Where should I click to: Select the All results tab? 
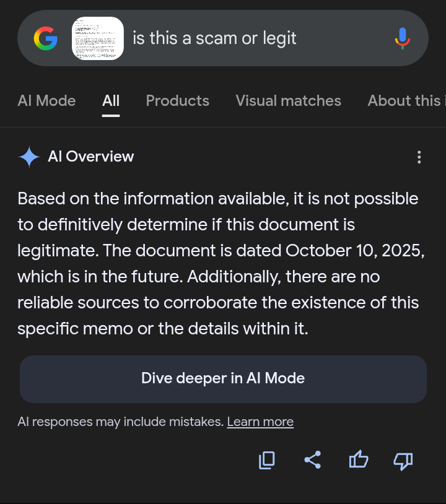coord(111,101)
